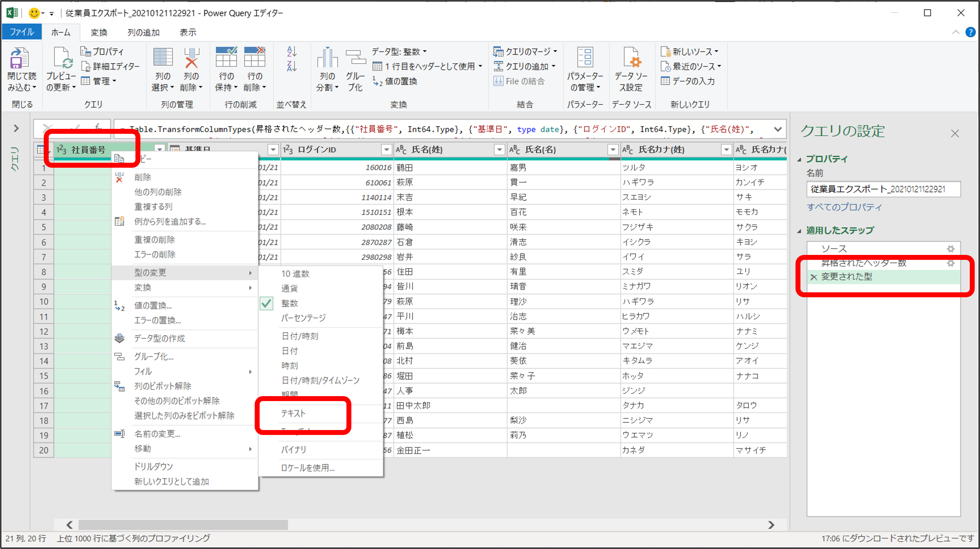The image size is (980, 549).
Task: Open filter dropdown for ログインID column
Action: pos(386,150)
